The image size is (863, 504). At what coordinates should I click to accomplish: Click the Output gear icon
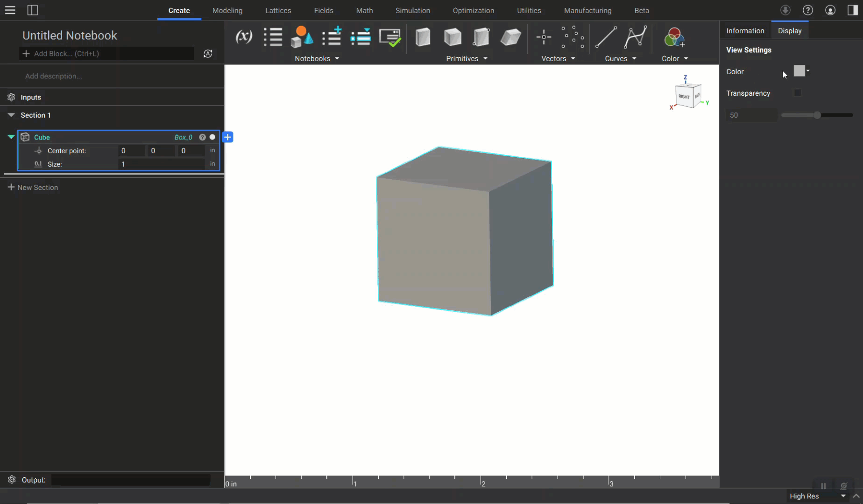(12, 479)
